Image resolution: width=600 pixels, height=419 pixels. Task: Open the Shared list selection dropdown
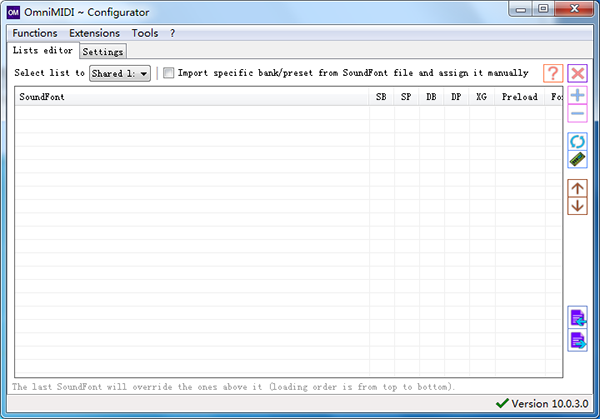pos(120,73)
